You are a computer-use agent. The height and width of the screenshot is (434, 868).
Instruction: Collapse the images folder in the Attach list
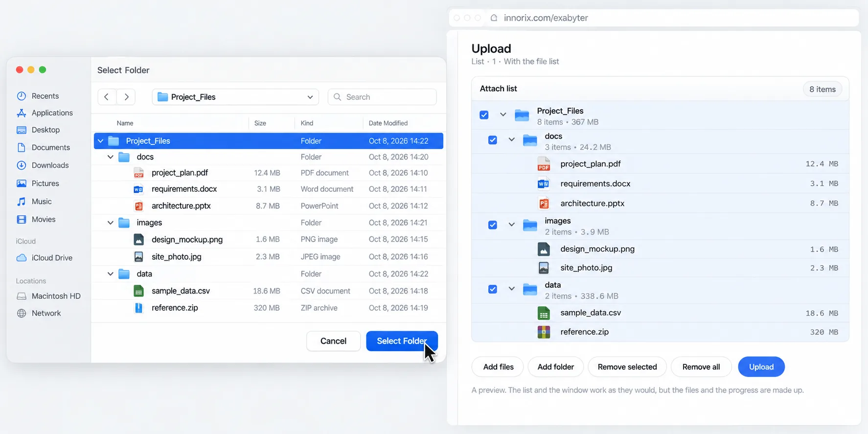[512, 225]
